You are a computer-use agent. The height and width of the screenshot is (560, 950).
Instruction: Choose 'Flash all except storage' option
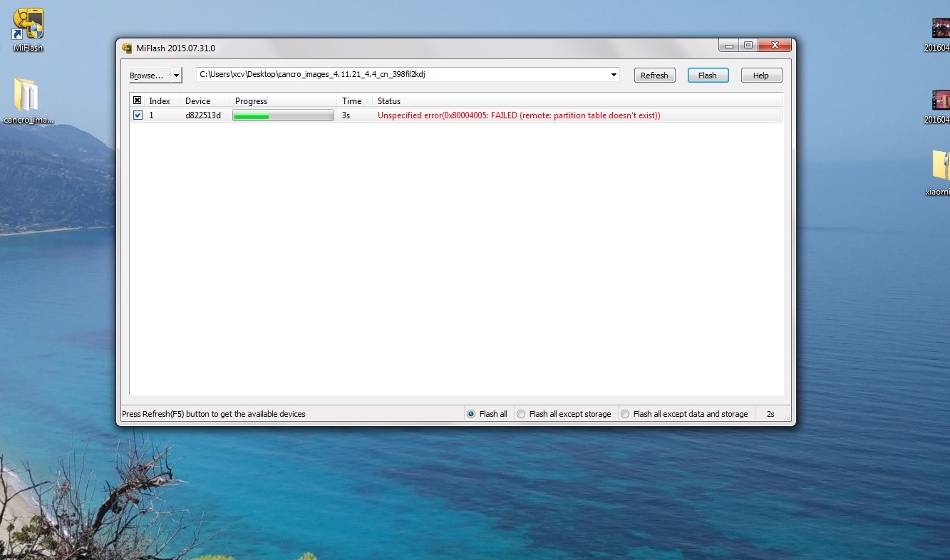pos(521,414)
